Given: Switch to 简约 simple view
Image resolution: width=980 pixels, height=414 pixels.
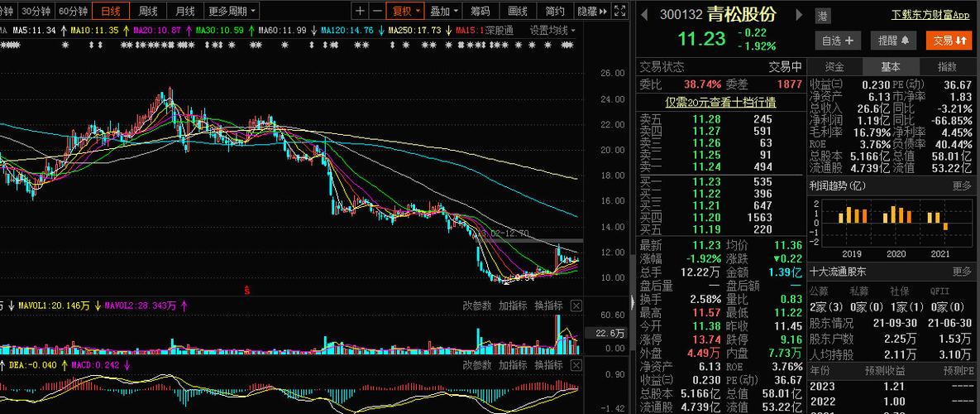Looking at the screenshot, I should (555, 11).
